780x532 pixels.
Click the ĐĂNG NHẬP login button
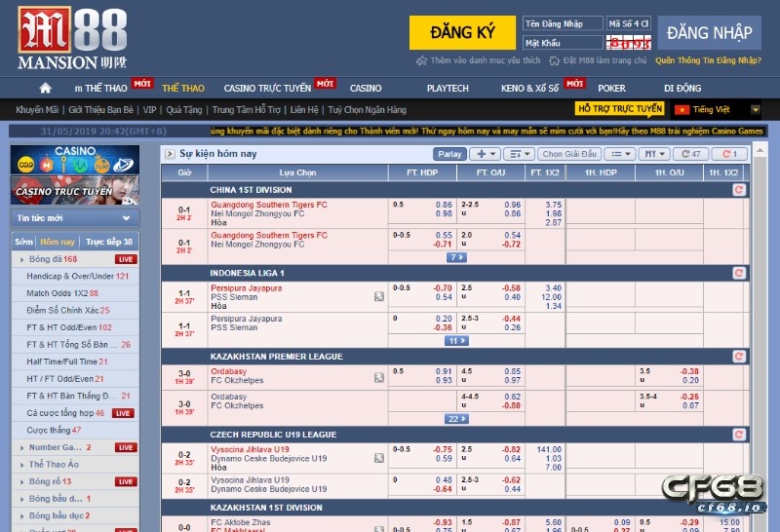click(x=710, y=33)
